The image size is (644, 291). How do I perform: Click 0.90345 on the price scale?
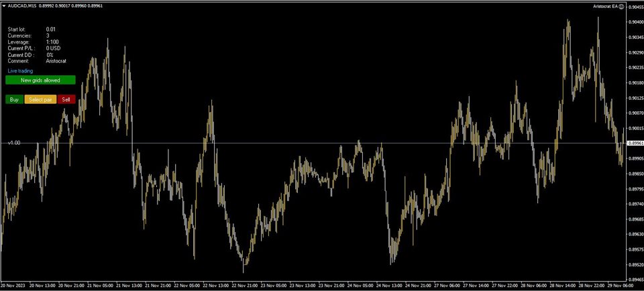tap(635, 38)
